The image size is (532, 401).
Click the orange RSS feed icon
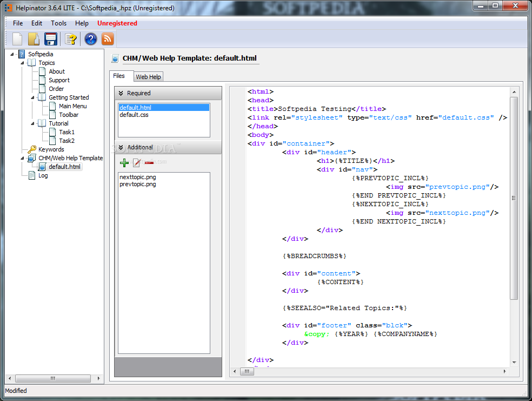108,39
